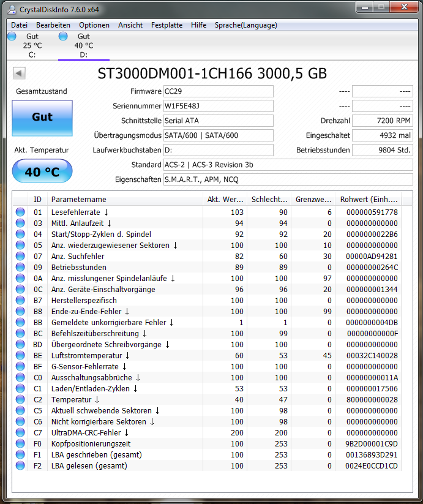Click status orb of Mittl. Anlaufzeit row
Screen dimensions: 423x504
20,223
